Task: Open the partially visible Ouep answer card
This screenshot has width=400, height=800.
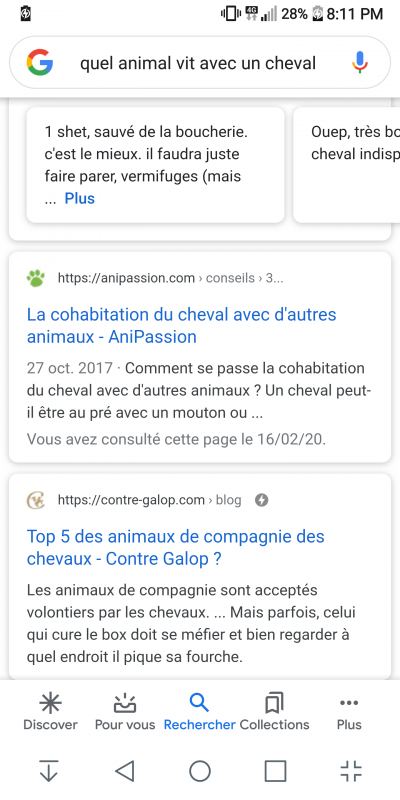Action: point(347,165)
